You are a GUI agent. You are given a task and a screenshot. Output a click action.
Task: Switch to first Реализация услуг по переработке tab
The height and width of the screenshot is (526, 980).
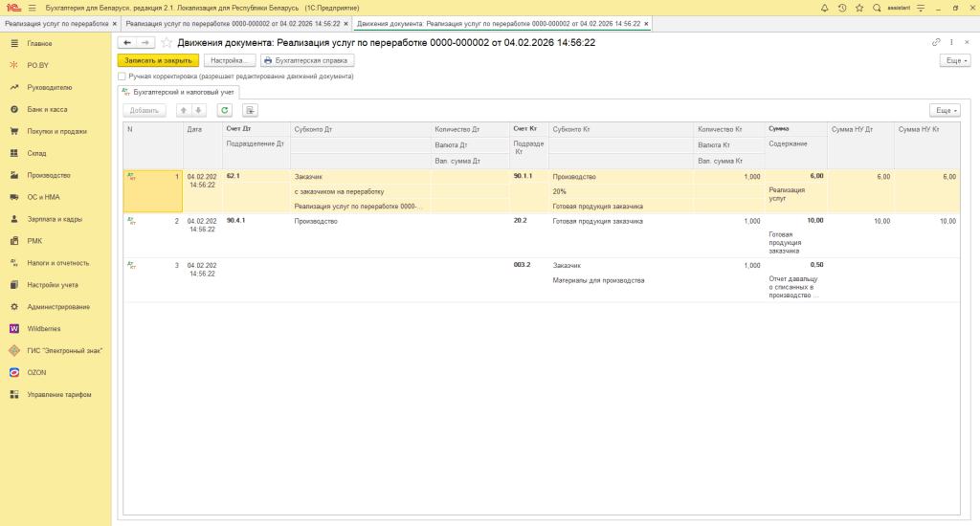pyautogui.click(x=56, y=23)
